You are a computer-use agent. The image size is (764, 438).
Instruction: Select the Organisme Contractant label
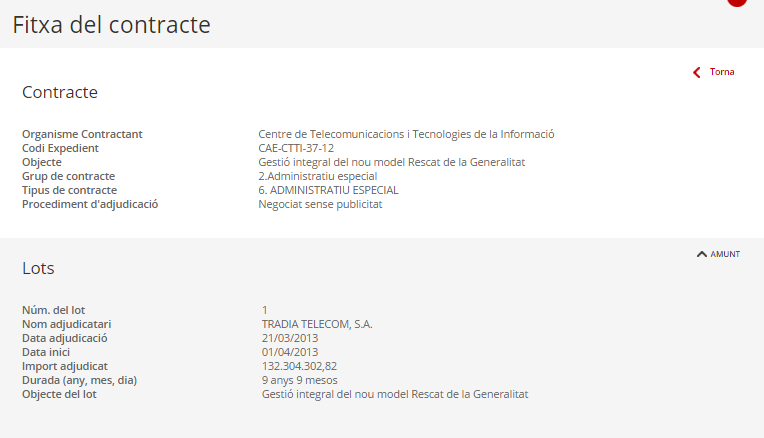(82, 134)
